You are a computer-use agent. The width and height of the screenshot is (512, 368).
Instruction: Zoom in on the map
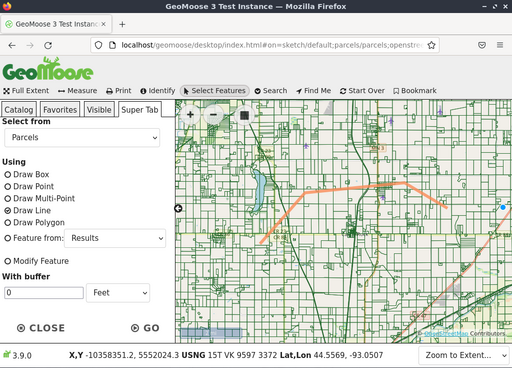pyautogui.click(x=190, y=115)
